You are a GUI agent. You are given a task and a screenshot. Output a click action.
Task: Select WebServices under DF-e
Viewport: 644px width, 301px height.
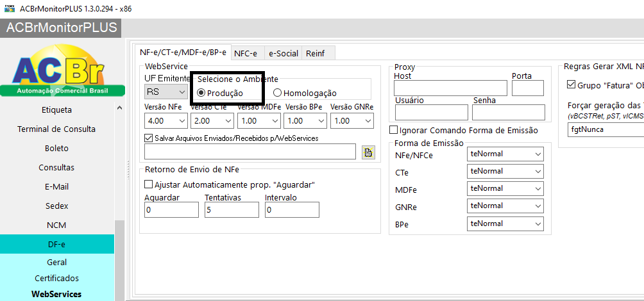pyautogui.click(x=56, y=294)
